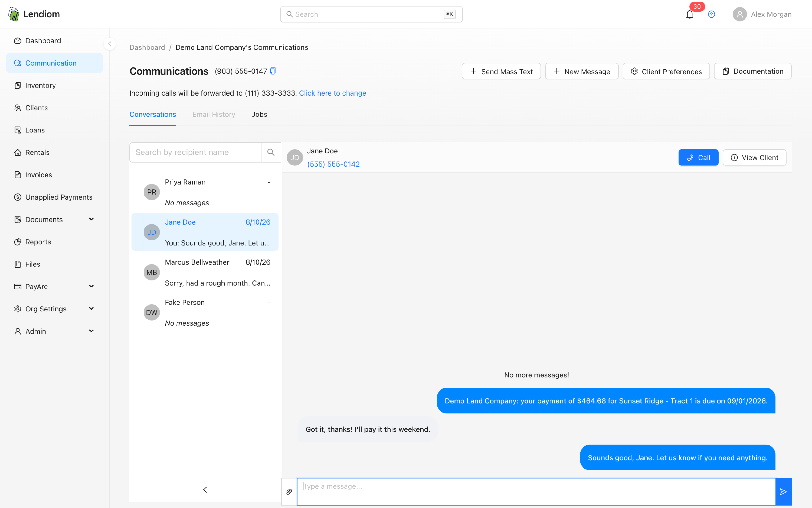Send the message with arrow icon

(x=784, y=491)
